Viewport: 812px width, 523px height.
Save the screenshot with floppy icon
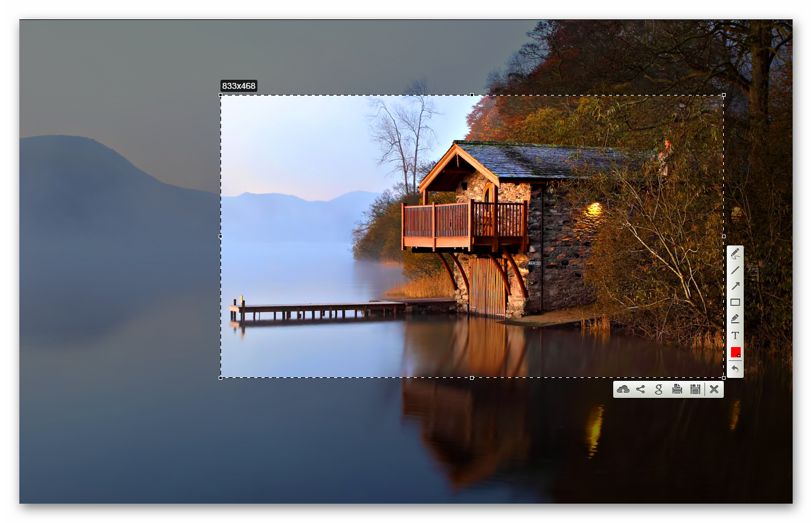695,389
